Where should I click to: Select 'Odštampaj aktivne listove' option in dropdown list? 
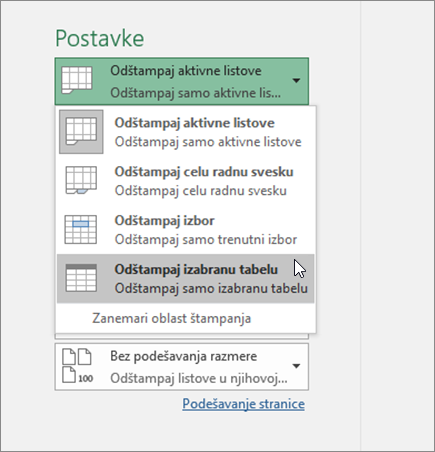point(185,132)
